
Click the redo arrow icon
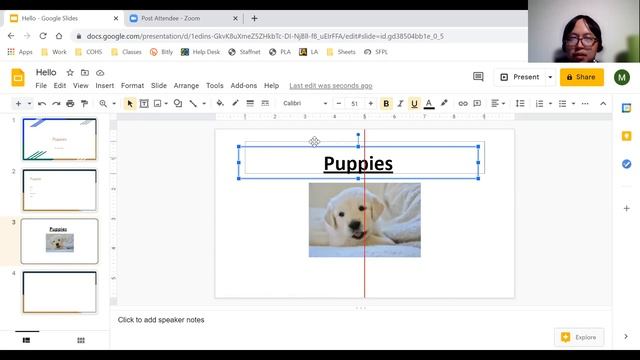coord(56,104)
